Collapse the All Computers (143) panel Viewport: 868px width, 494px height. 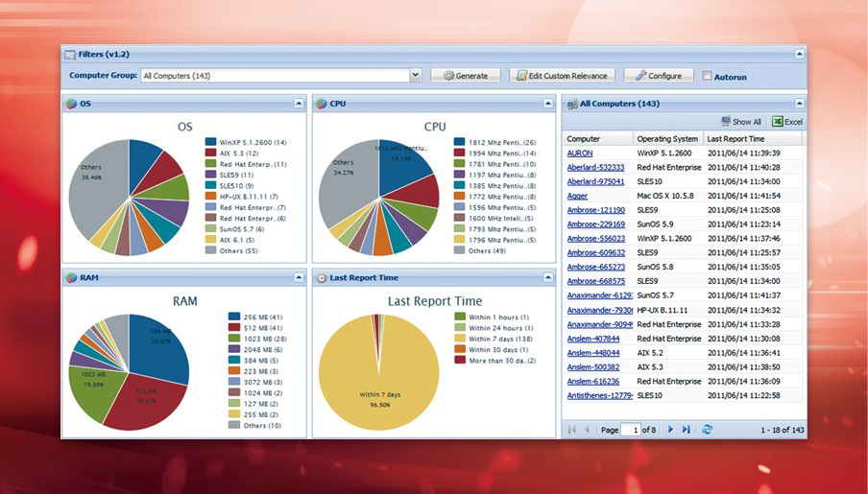[800, 103]
